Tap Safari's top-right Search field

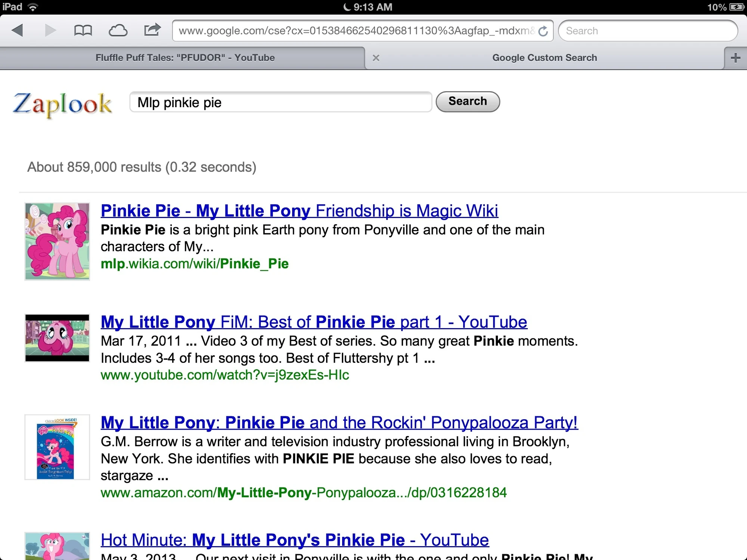[647, 31]
